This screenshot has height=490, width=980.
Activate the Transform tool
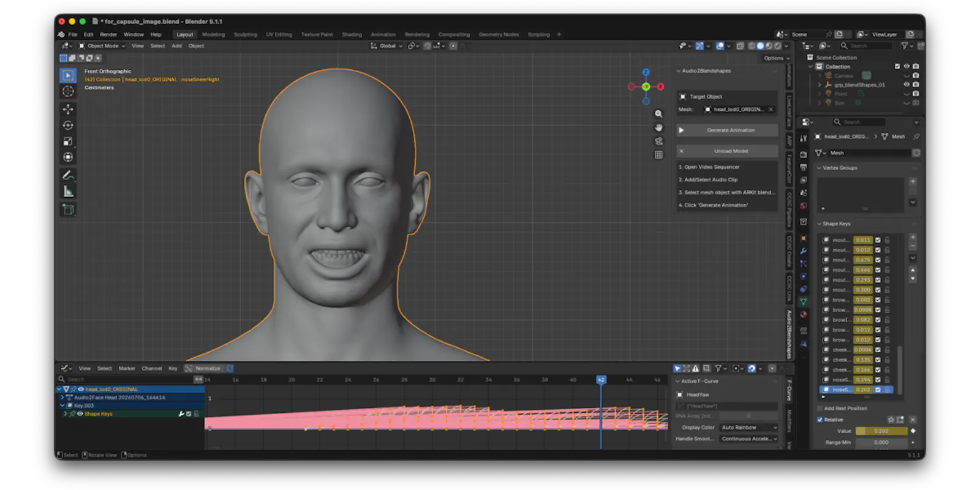68,157
